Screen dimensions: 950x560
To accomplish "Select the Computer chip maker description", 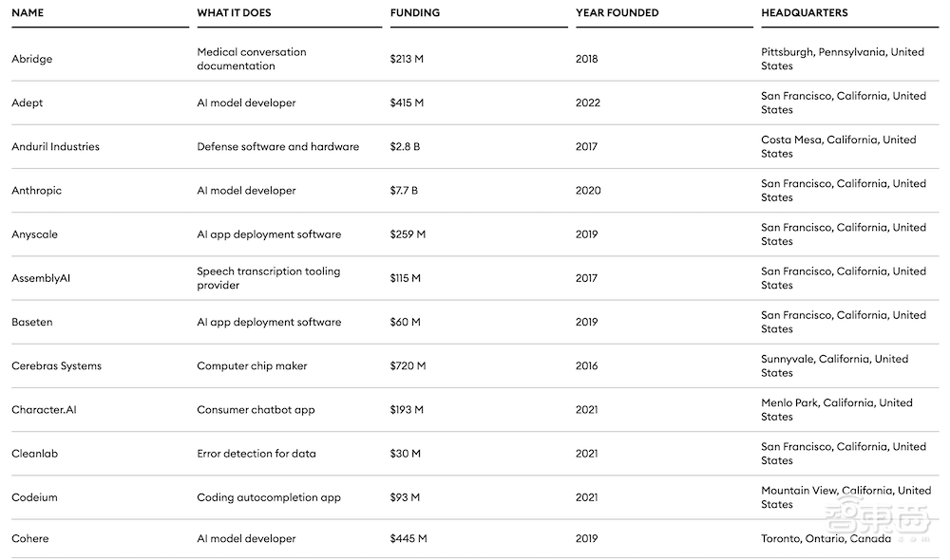I will coord(252,366).
